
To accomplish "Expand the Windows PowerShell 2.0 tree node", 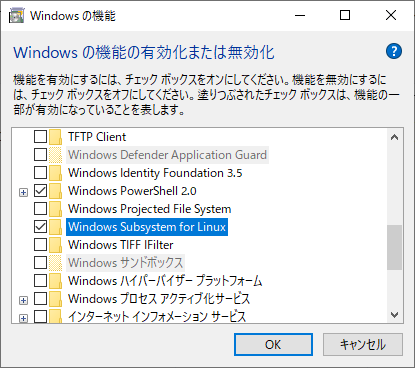I will pyautogui.click(x=23, y=192).
